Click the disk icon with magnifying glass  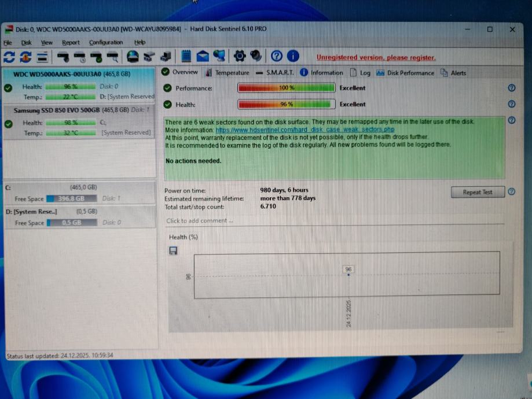click(113, 57)
